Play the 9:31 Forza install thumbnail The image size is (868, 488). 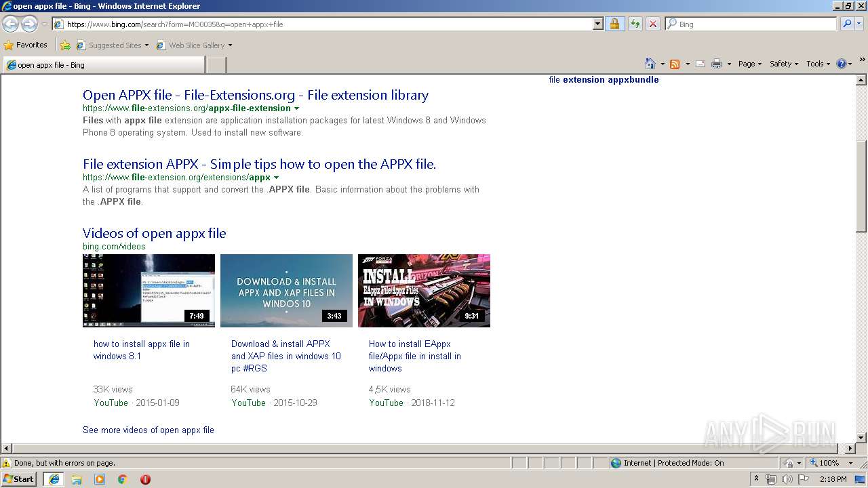click(x=424, y=291)
